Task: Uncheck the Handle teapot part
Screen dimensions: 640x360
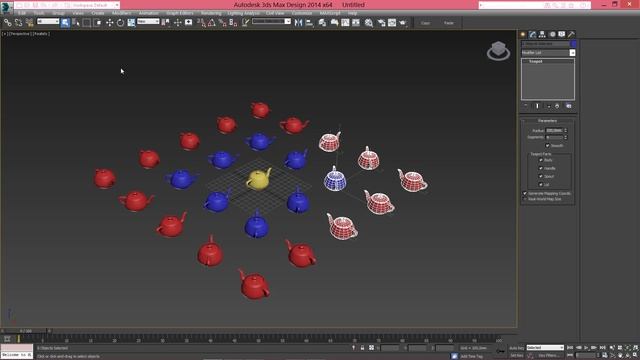Action: click(541, 169)
